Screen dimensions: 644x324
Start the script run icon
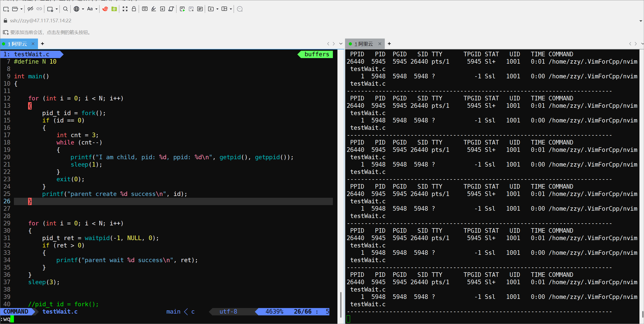click(x=182, y=9)
